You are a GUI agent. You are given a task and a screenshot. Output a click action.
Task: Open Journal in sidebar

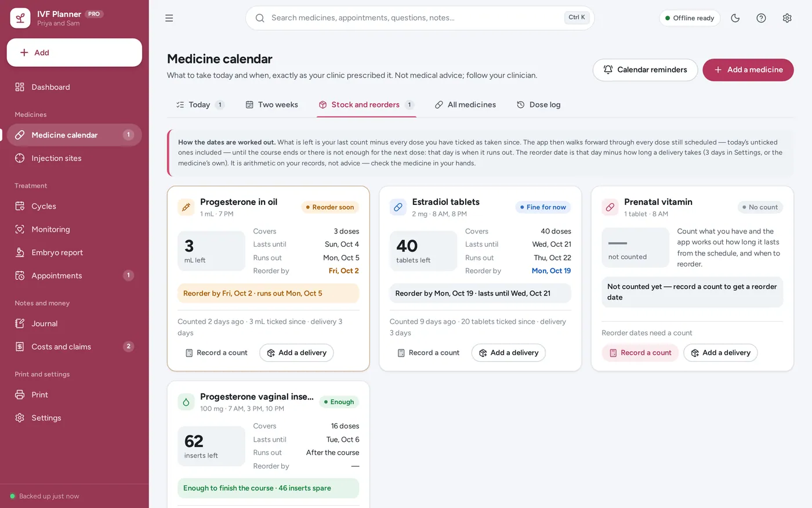pyautogui.click(x=74, y=323)
